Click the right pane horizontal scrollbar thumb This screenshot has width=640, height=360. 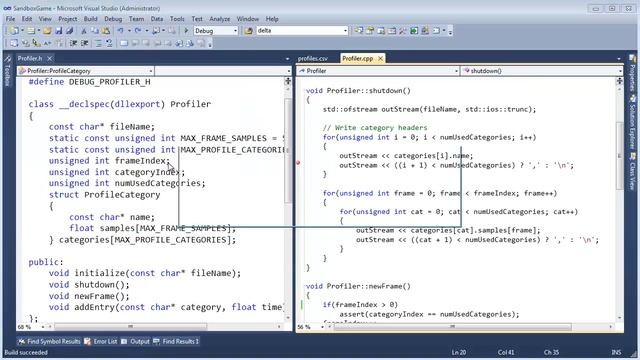pos(452,327)
